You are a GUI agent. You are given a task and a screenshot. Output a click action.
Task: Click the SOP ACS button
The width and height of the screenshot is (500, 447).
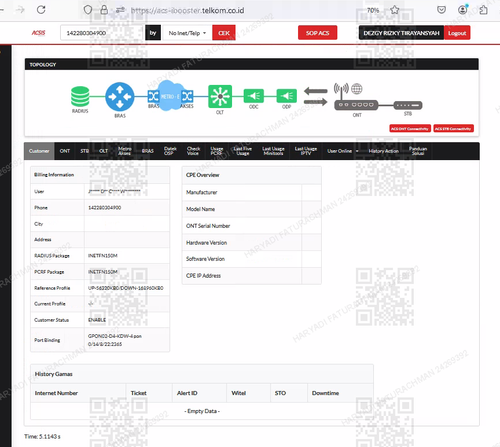[x=317, y=33]
